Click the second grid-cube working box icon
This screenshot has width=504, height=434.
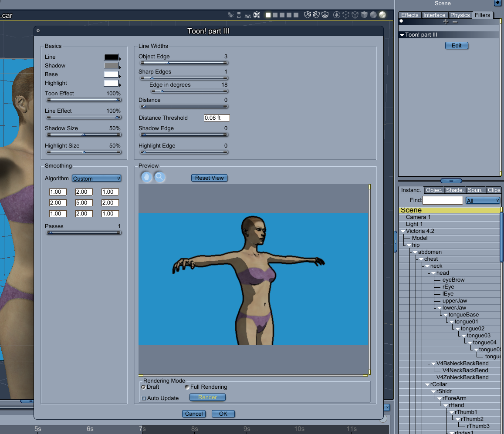tap(316, 15)
